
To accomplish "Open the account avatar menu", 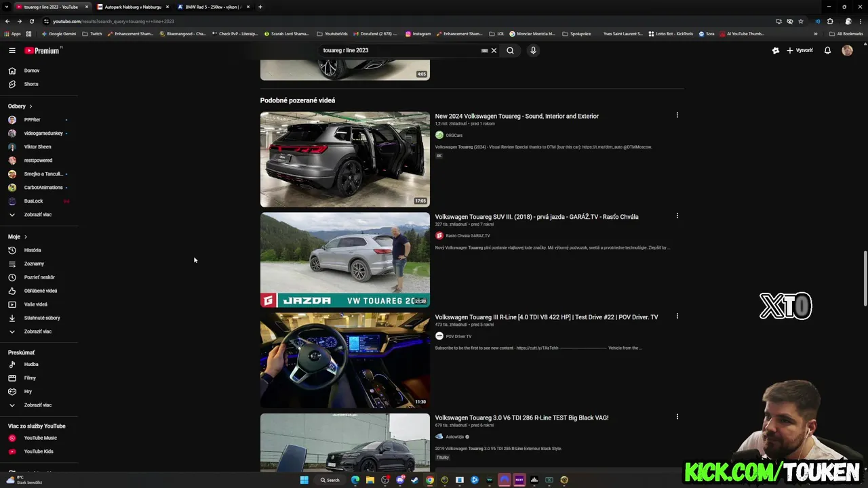I will coord(847,50).
